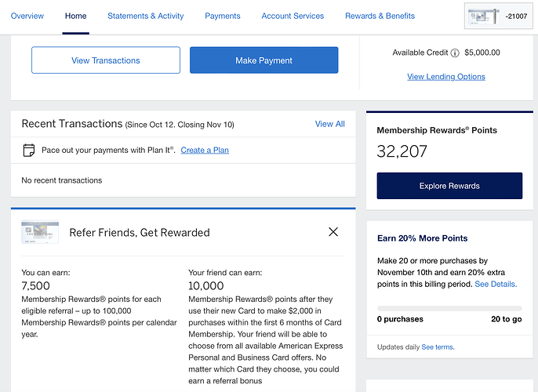
Task: Switch to the Payments tab
Action: tap(223, 16)
